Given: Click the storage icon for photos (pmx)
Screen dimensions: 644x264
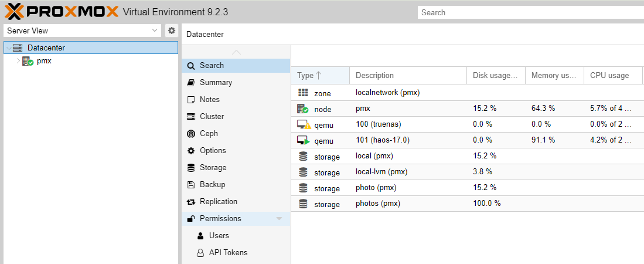Looking at the screenshot, I should point(303,204).
